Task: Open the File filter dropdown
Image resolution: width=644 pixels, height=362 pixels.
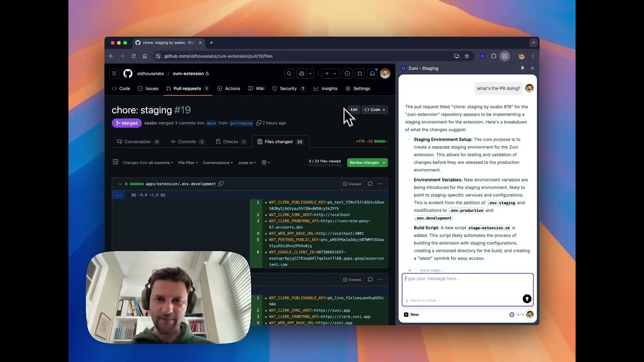Action: pyautogui.click(x=188, y=163)
